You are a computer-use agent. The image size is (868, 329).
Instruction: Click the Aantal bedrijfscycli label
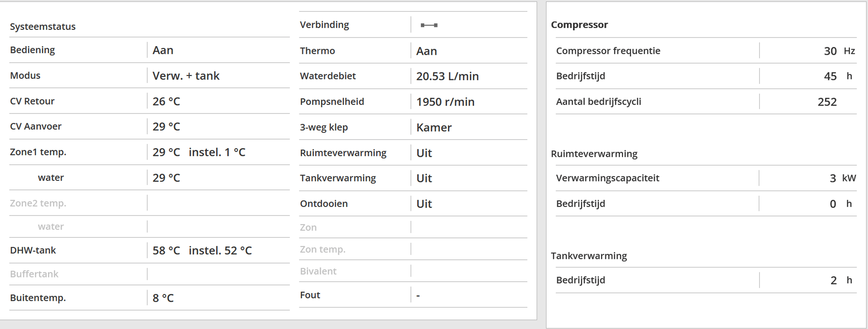point(598,102)
